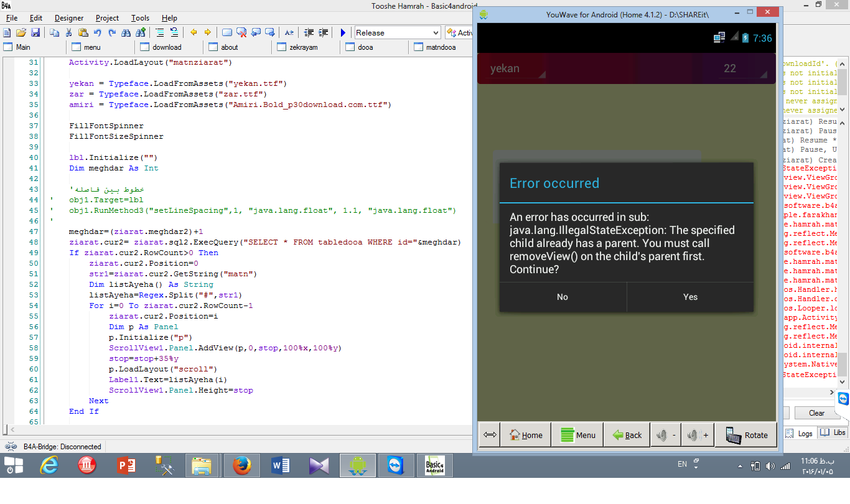Toggle emulator resize double-arrow button
Image resolution: width=850 pixels, height=504 pixels.
point(490,435)
